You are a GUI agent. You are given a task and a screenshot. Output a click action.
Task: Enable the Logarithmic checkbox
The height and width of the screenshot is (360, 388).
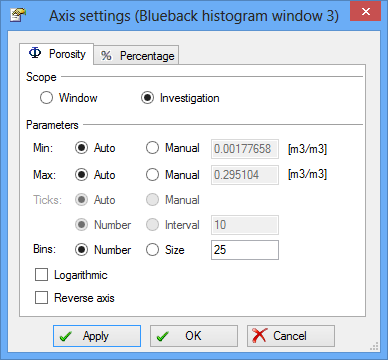pyautogui.click(x=42, y=275)
